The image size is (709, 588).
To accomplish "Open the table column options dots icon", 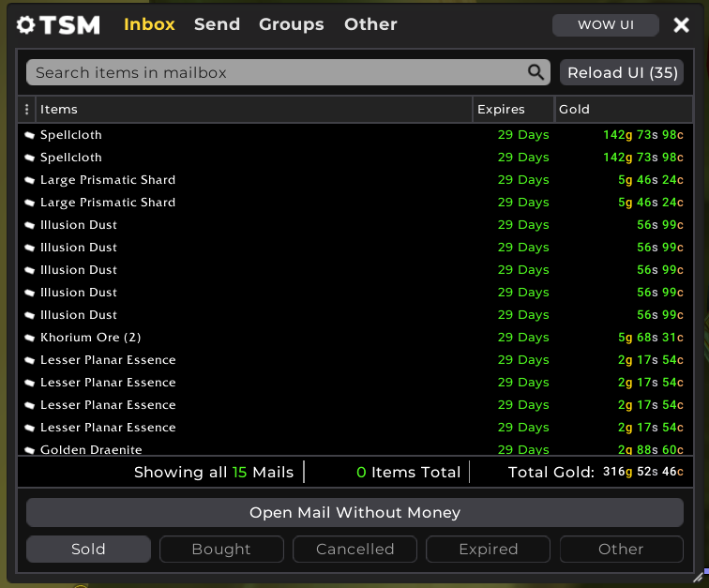I will coord(26,109).
